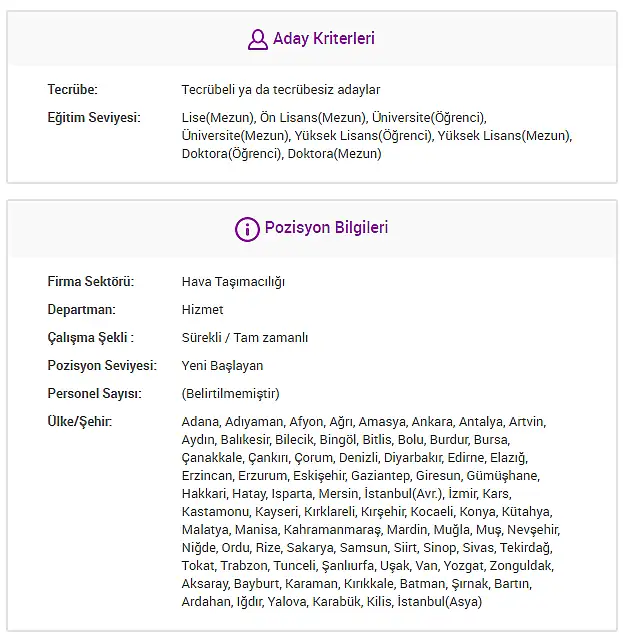Click İstanbul(Asya) in the city list

click(440, 602)
